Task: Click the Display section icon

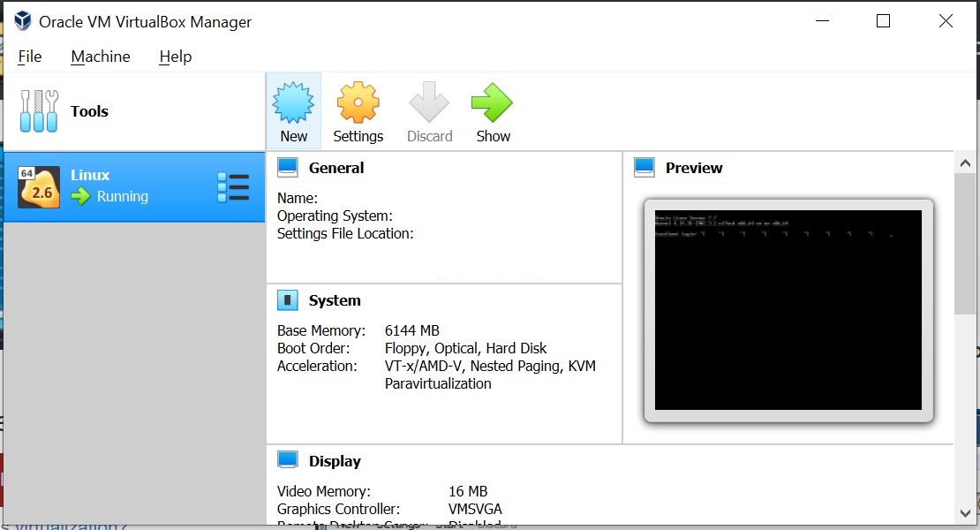Action: point(288,459)
